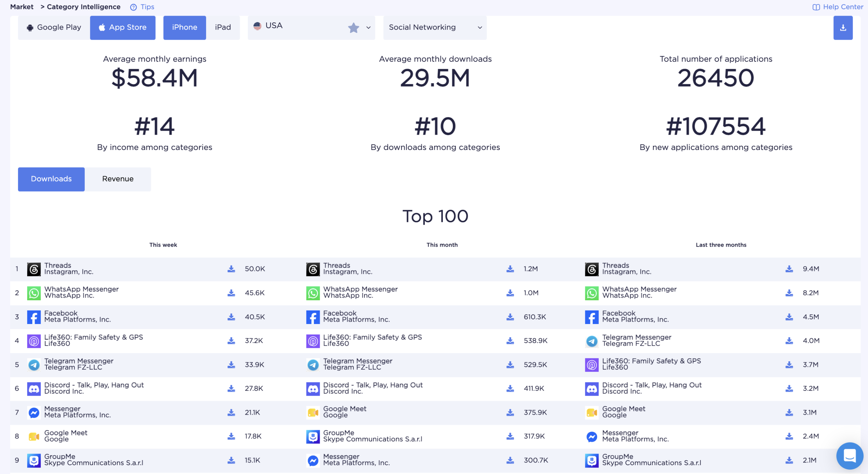This screenshot has width=868, height=474.
Task: Click the Market breadcrumb link
Action: click(22, 7)
